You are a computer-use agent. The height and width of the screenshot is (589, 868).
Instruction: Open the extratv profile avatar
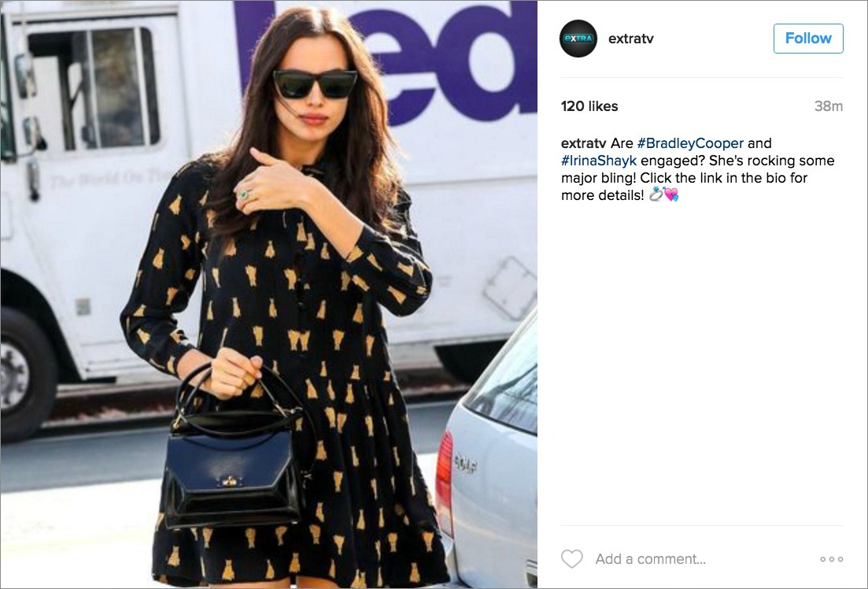(578, 39)
